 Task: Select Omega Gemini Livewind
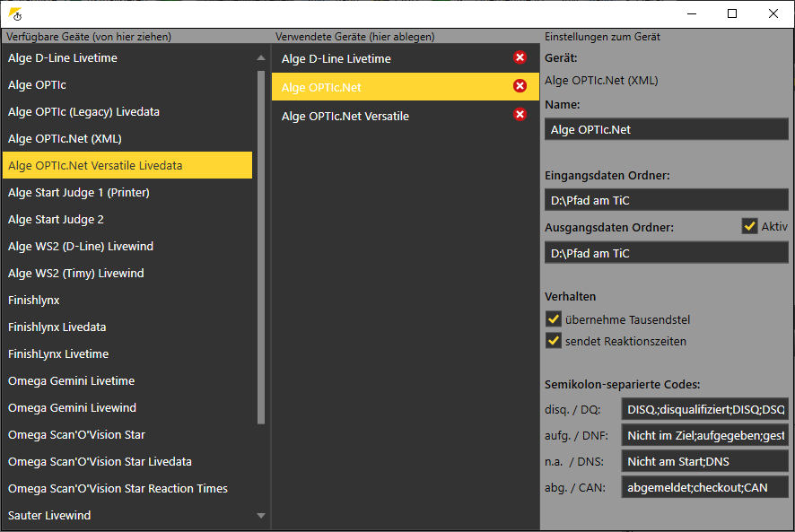click(x=127, y=407)
